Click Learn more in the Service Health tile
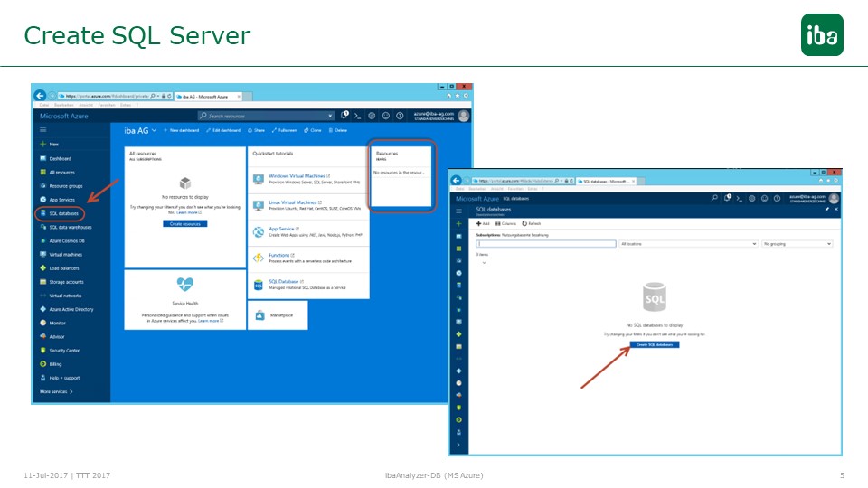The width and height of the screenshot is (868, 488). point(211,321)
